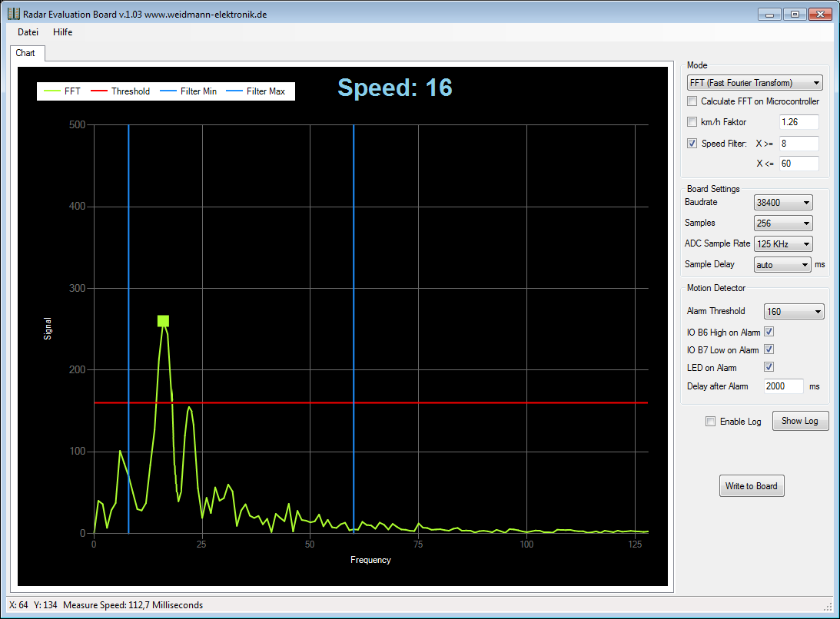Click the 'Y: 134' status bar value
Screen dimensions: 840x619
[x=45, y=605]
